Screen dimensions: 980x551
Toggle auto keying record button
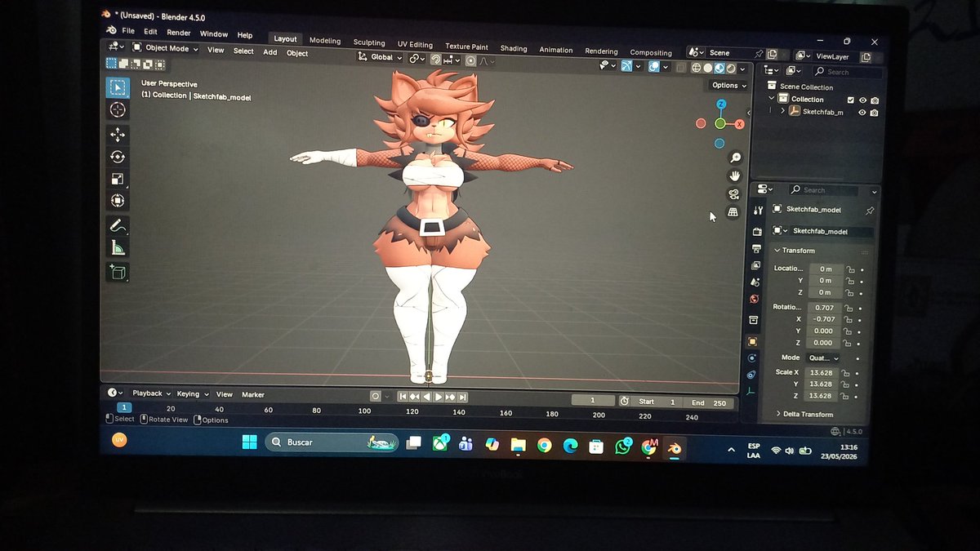point(376,396)
